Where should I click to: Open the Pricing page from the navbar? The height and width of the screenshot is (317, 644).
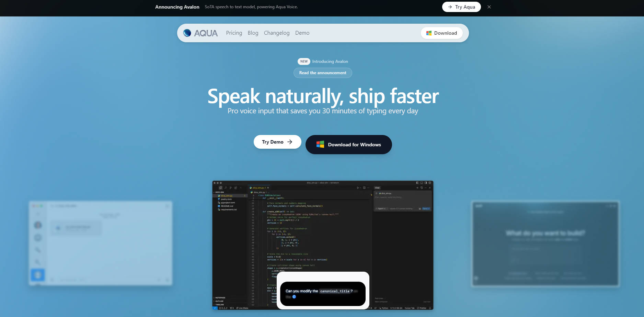(x=234, y=33)
